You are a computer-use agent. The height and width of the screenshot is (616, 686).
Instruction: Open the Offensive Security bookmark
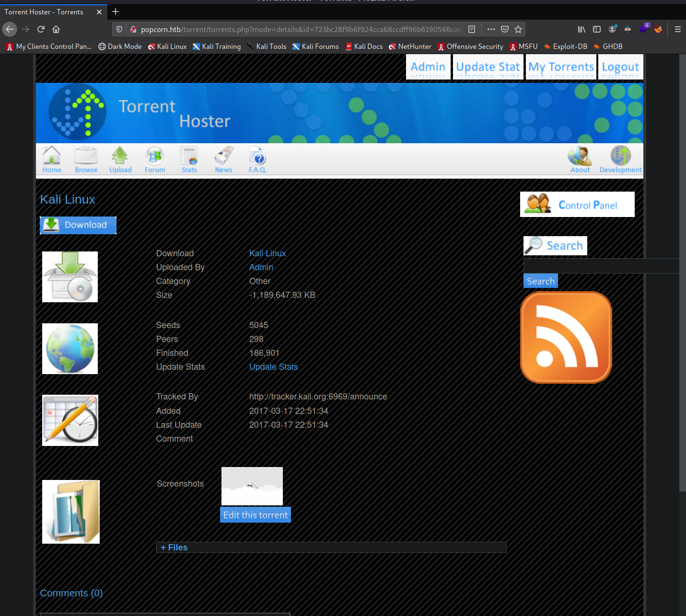tap(470, 46)
